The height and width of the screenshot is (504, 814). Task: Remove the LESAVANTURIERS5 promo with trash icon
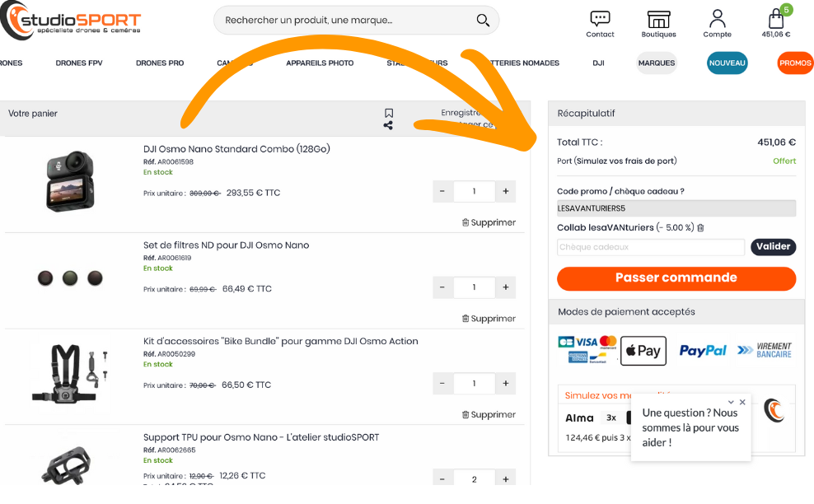click(700, 228)
